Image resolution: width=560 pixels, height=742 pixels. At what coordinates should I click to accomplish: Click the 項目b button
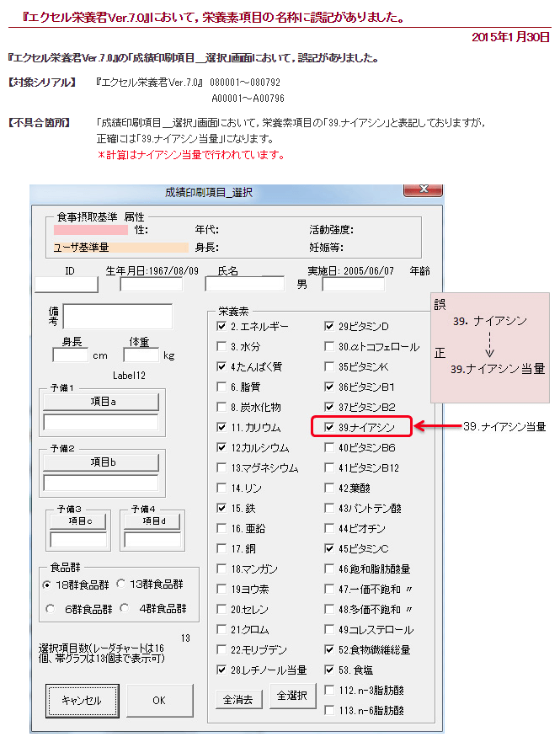pos(101,462)
